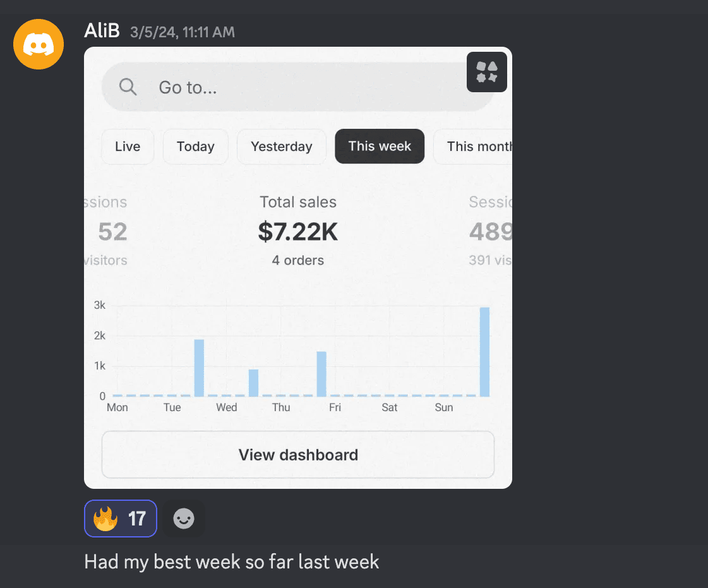Toggle the fire emoji reaction

coord(121,519)
